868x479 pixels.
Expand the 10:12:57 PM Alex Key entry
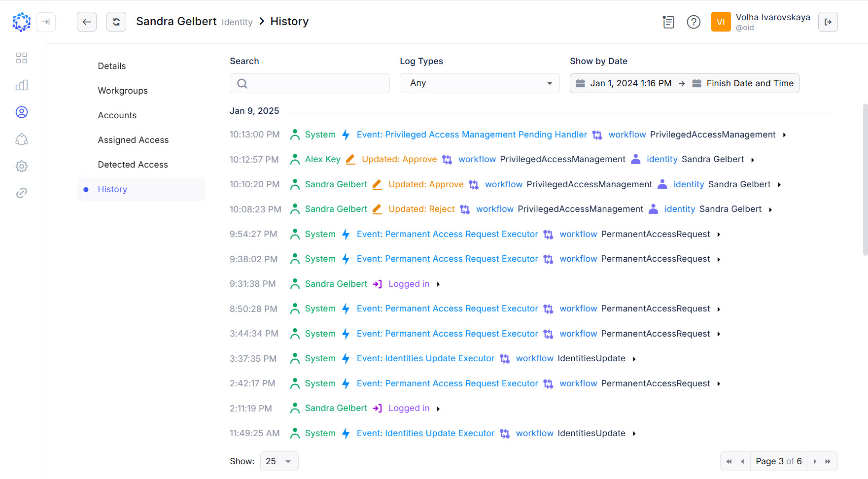(x=753, y=160)
